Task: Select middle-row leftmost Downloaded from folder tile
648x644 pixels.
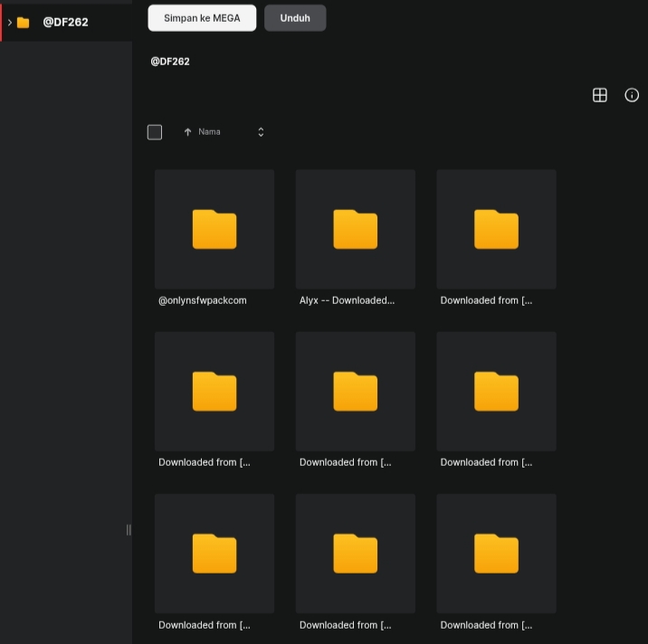Action: point(214,391)
